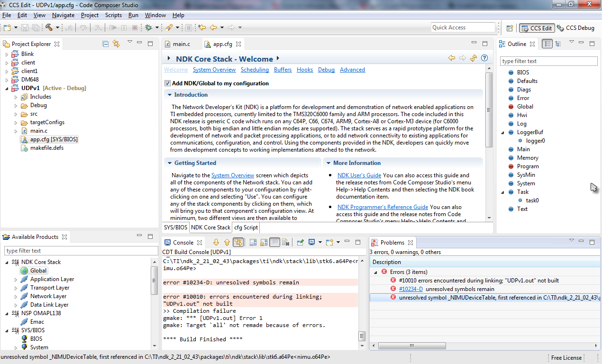Click the Build hammer icon in toolbar
The height and width of the screenshot is (364, 602).
coord(49,27)
